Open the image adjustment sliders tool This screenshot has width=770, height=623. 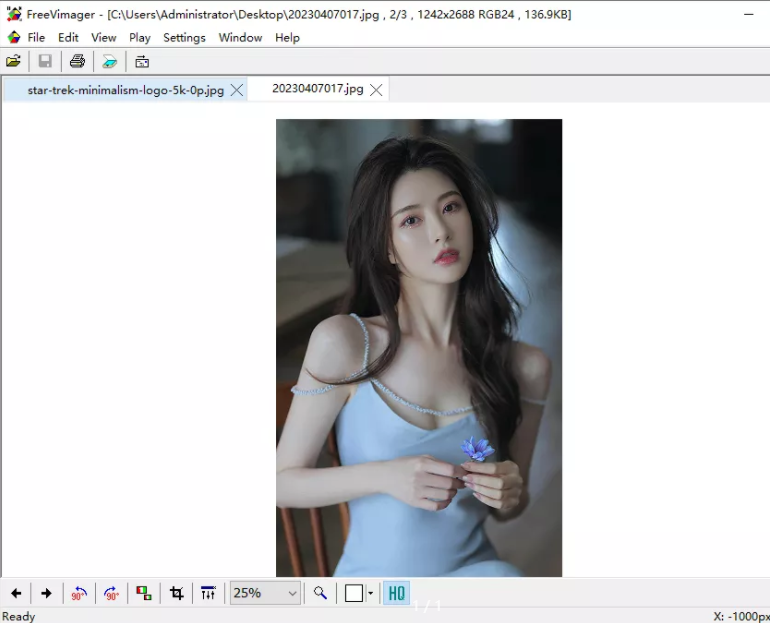208,593
